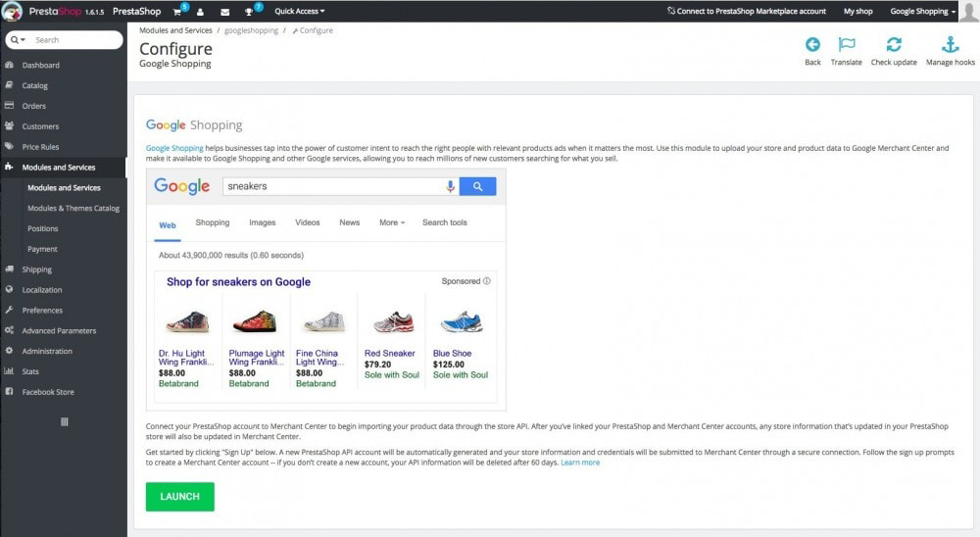The width and height of the screenshot is (980, 537).
Task: Click the green LAUNCH button
Action: 180,497
